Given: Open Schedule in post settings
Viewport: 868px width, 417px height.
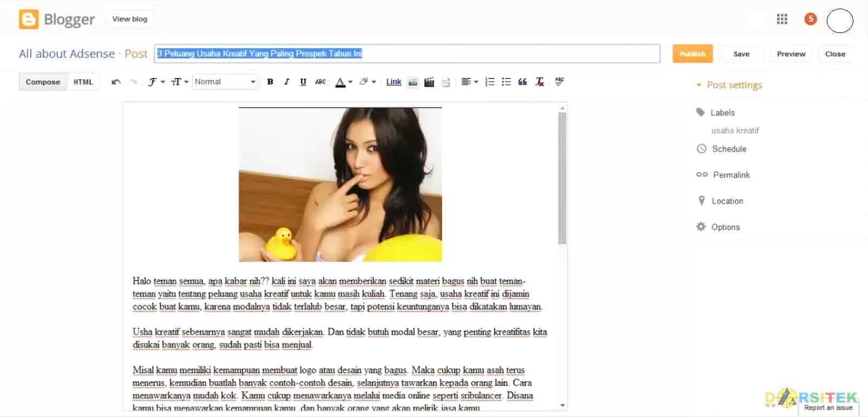Looking at the screenshot, I should coord(721,149).
